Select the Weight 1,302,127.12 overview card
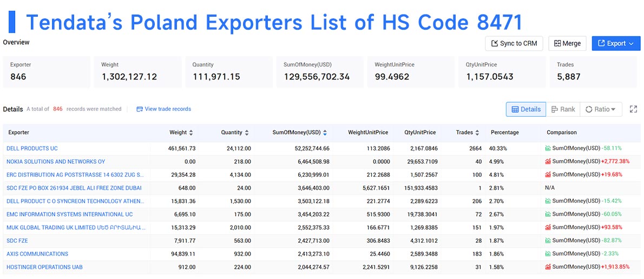 [137, 72]
